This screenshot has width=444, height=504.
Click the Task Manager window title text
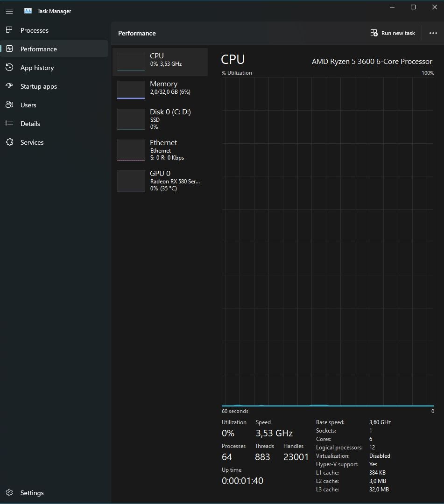(x=54, y=11)
